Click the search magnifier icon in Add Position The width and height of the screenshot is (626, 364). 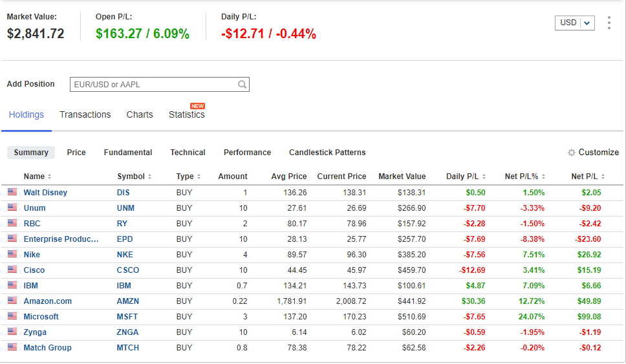(242, 84)
